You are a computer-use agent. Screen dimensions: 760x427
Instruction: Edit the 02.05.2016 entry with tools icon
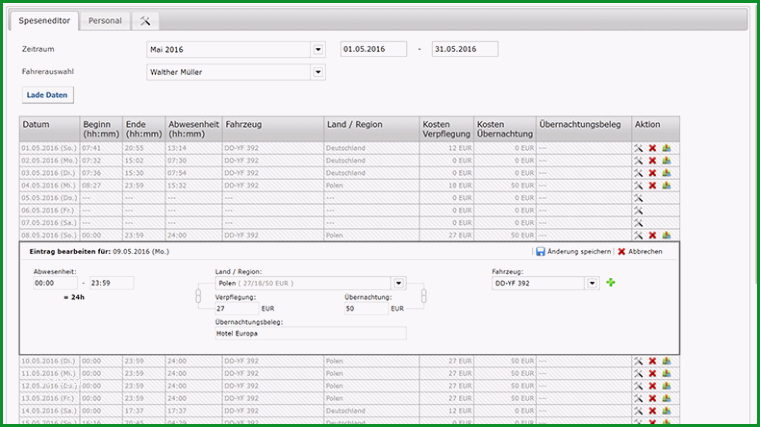[x=638, y=161]
